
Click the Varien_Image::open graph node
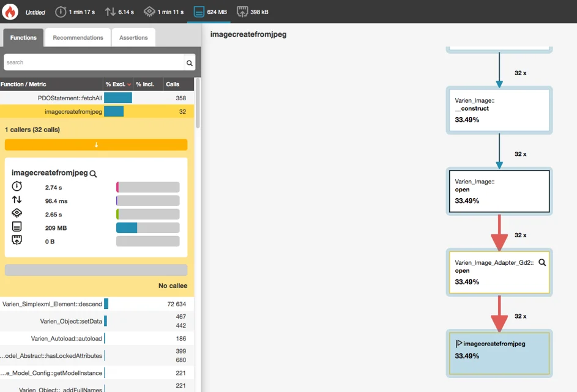click(499, 191)
